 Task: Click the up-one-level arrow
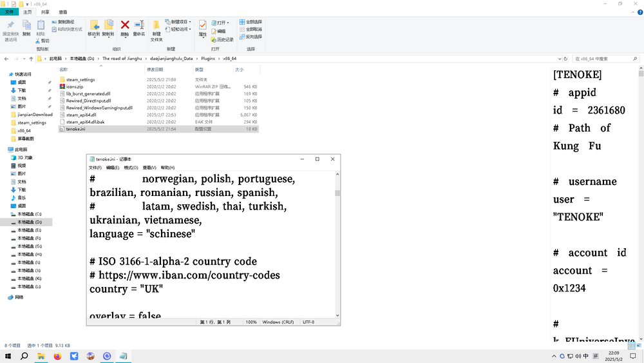pos(31,59)
